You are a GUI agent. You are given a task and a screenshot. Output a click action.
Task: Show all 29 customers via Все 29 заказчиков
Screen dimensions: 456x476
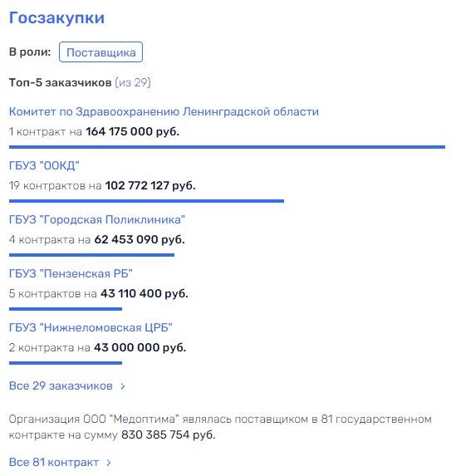pos(61,385)
